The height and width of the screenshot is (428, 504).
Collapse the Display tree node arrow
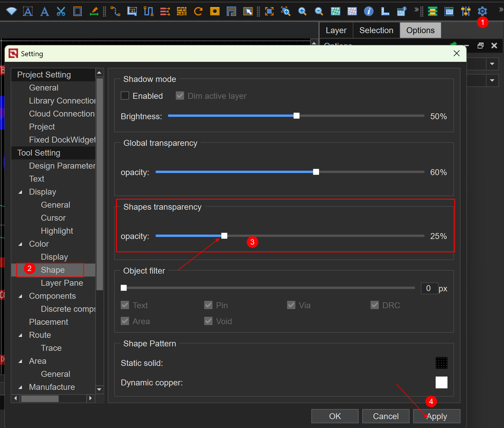tap(20, 192)
